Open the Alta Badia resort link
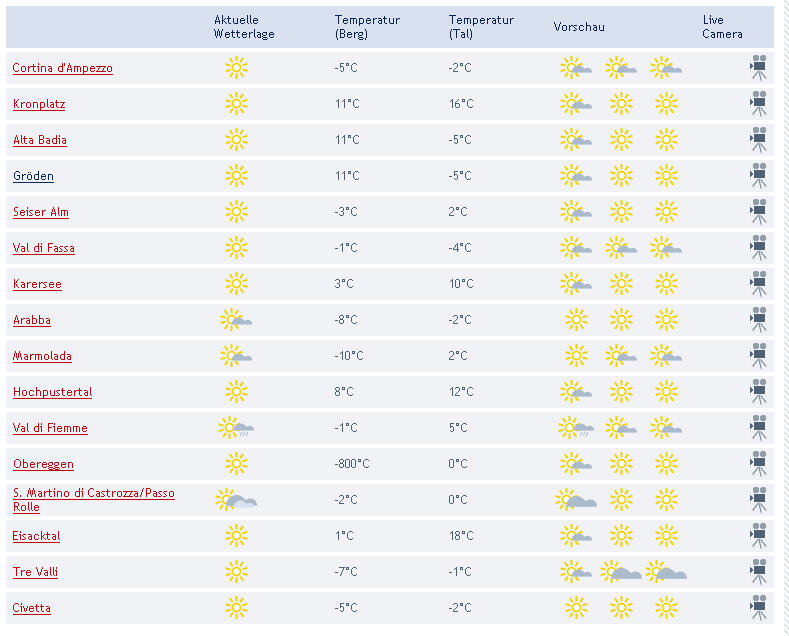This screenshot has height=636, width=789. pos(40,140)
